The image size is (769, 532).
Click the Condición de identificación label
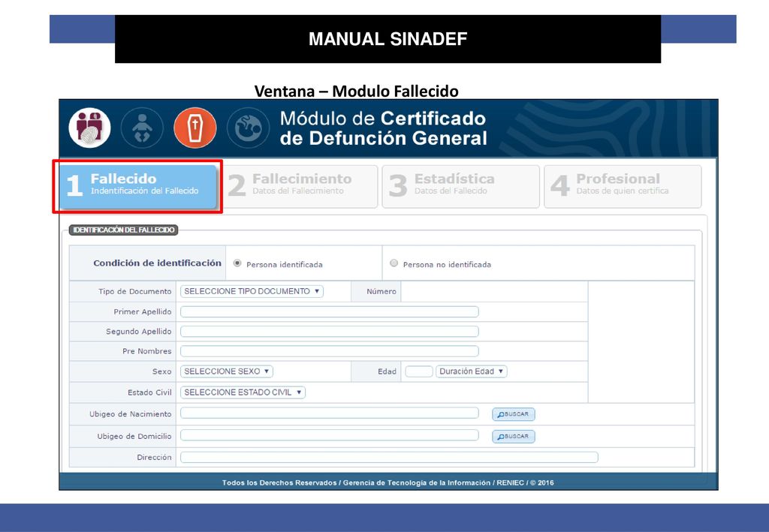click(158, 263)
